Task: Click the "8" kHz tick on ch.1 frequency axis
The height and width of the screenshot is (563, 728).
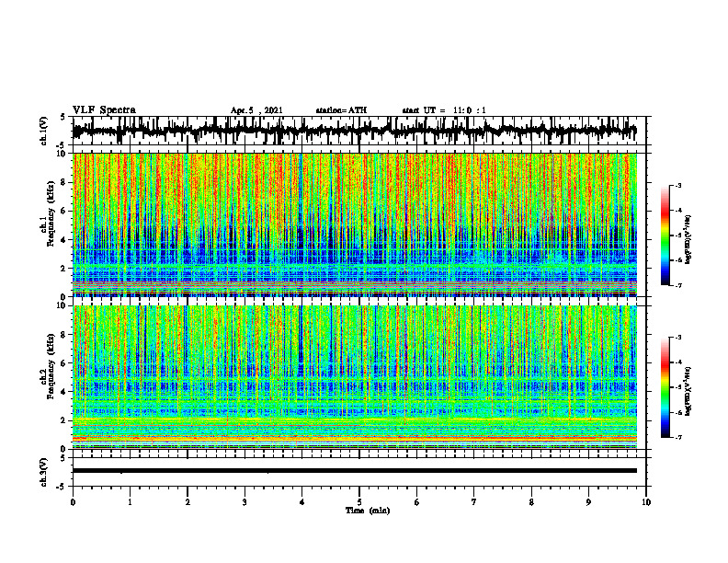Action: point(64,182)
